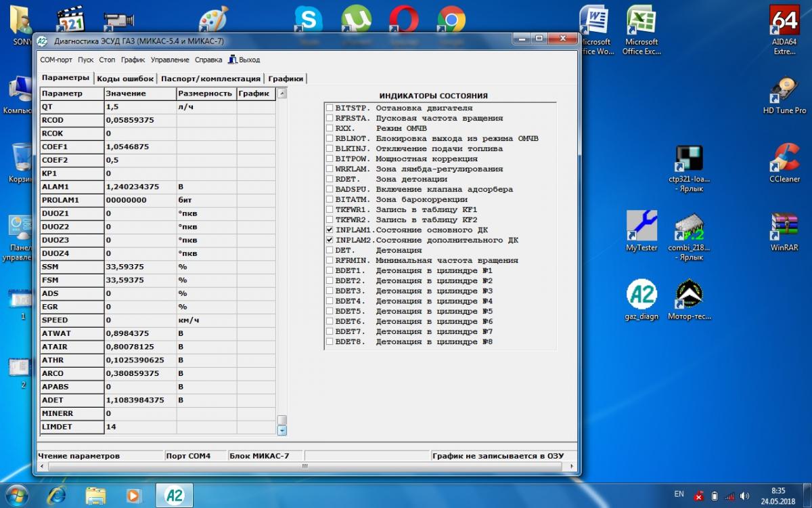Screen dimensions: 812x508
Task: Open Microsoft Office Excel shortcut
Action: pyautogui.click(x=641, y=30)
